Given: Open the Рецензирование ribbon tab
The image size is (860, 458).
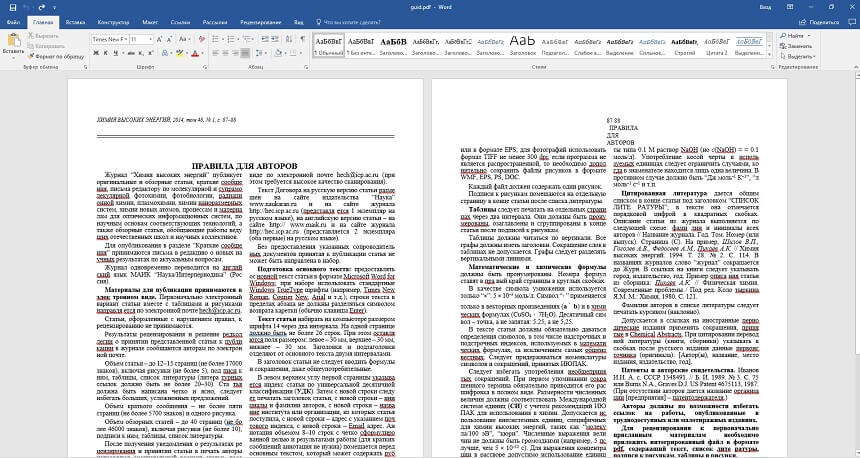Looking at the screenshot, I should (x=260, y=20).
